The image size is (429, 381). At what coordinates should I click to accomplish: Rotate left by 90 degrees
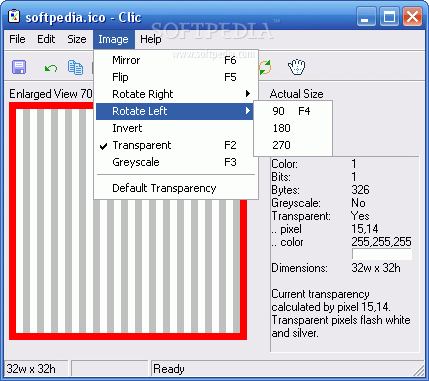point(293,111)
